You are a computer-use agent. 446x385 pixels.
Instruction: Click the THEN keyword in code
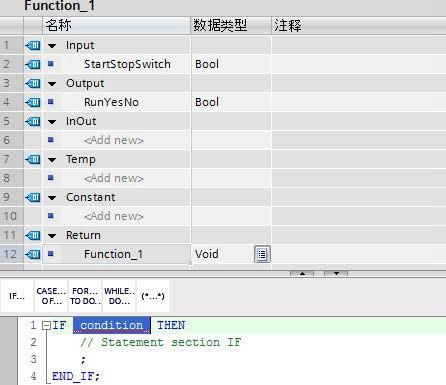click(x=171, y=325)
